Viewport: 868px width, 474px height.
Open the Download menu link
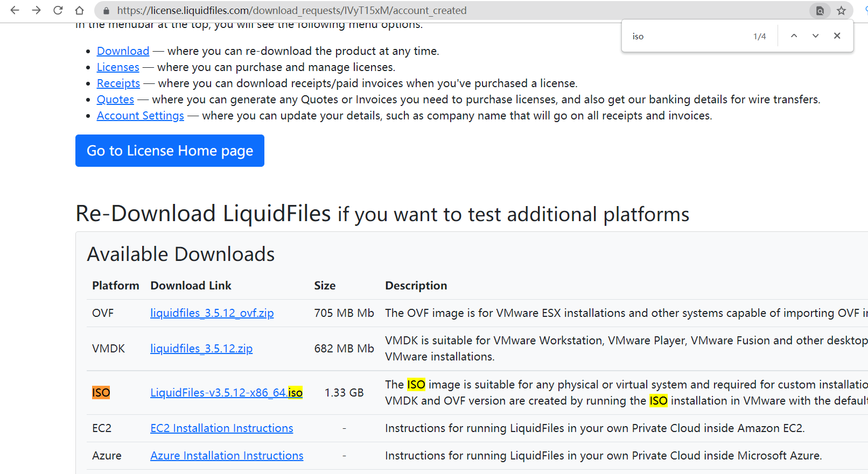pyautogui.click(x=123, y=51)
